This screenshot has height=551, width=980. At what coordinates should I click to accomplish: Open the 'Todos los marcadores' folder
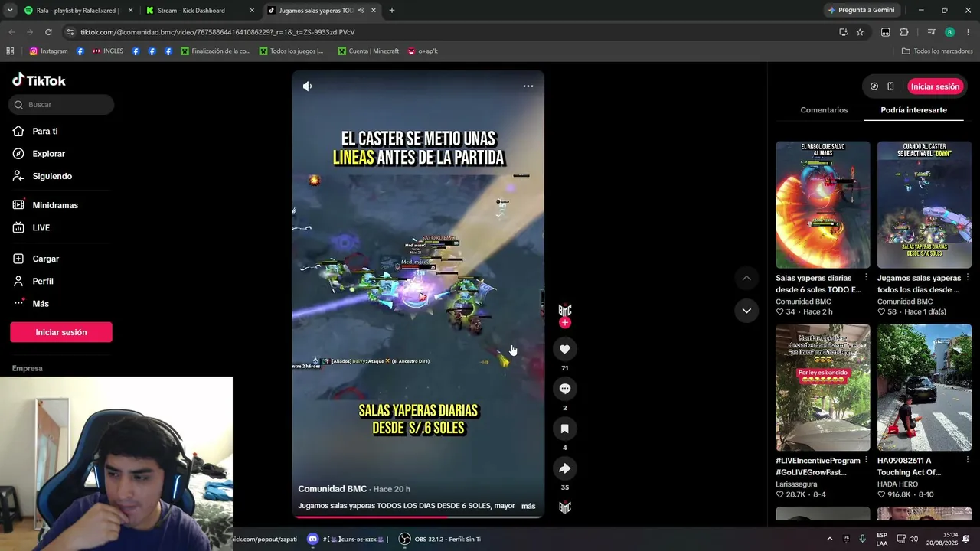pyautogui.click(x=937, y=51)
